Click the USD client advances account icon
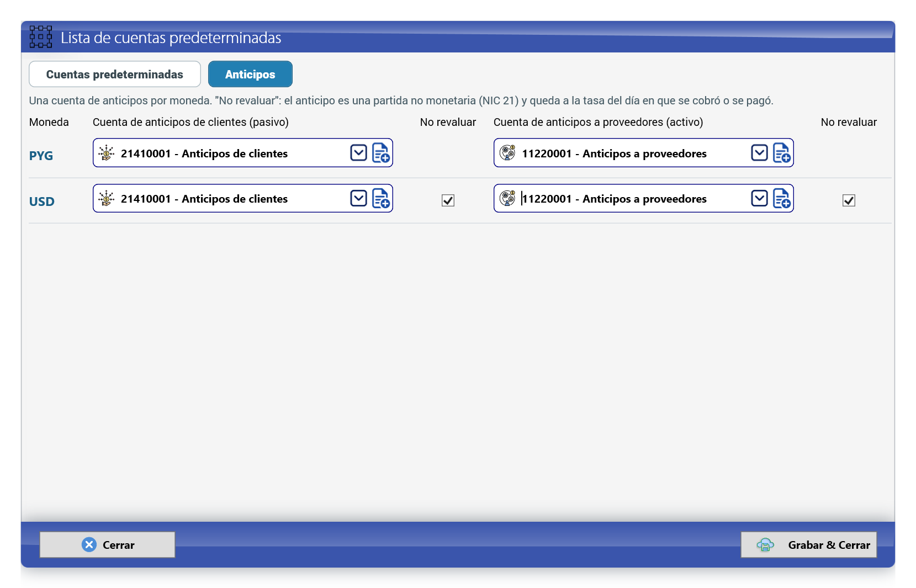The height and width of the screenshot is (588, 916). (x=106, y=198)
